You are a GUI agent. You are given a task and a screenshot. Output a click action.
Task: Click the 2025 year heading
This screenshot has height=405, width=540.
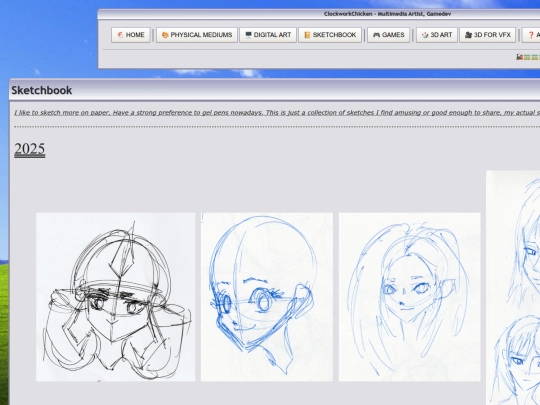coord(30,149)
